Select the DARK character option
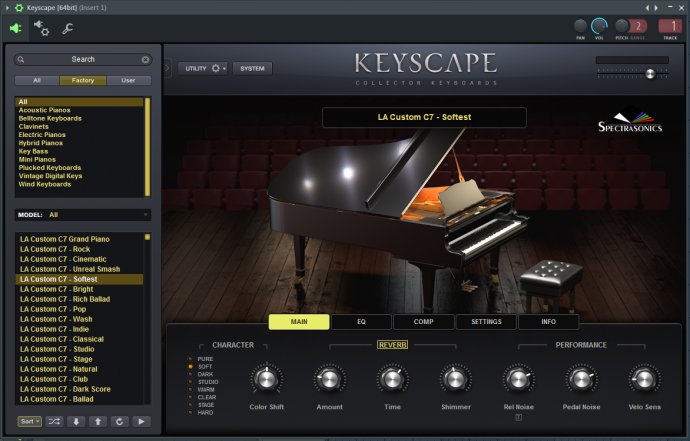690x441 pixels. [x=202, y=375]
